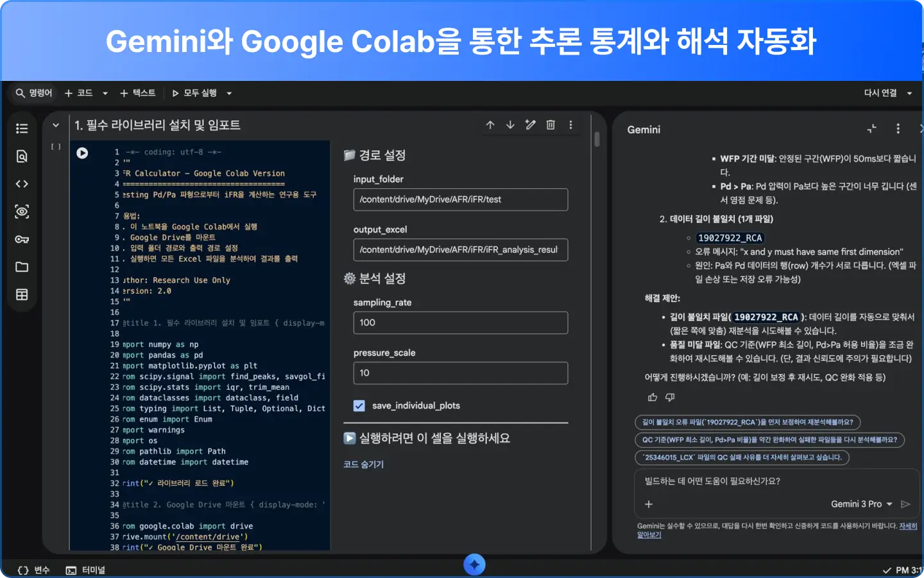Click the 명령어 search button

(34, 93)
